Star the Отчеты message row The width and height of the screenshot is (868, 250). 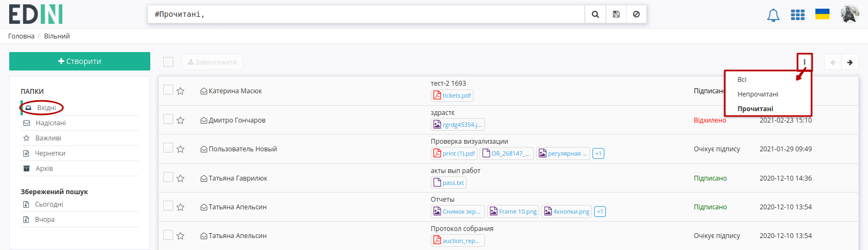point(181,207)
